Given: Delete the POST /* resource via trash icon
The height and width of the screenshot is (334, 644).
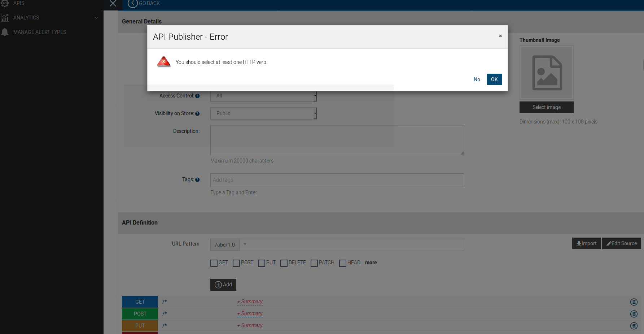Looking at the screenshot, I should [634, 314].
